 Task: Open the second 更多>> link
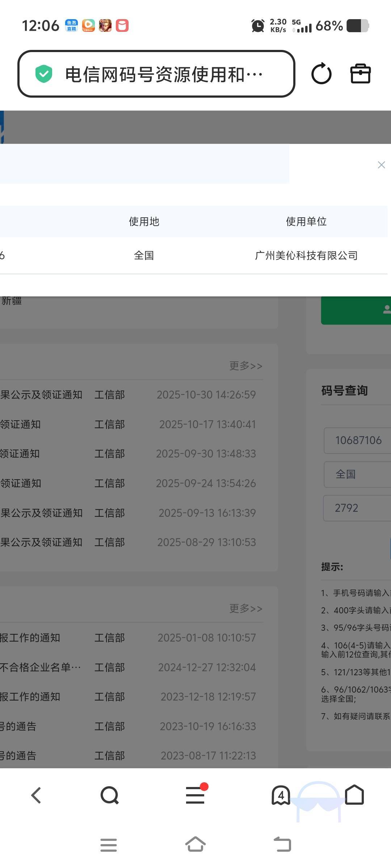pyautogui.click(x=246, y=608)
